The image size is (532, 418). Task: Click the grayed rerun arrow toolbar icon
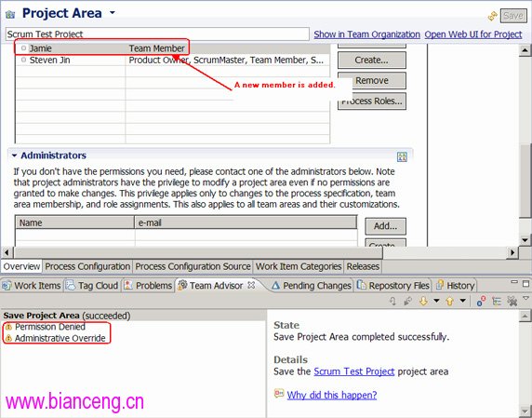[392, 301]
